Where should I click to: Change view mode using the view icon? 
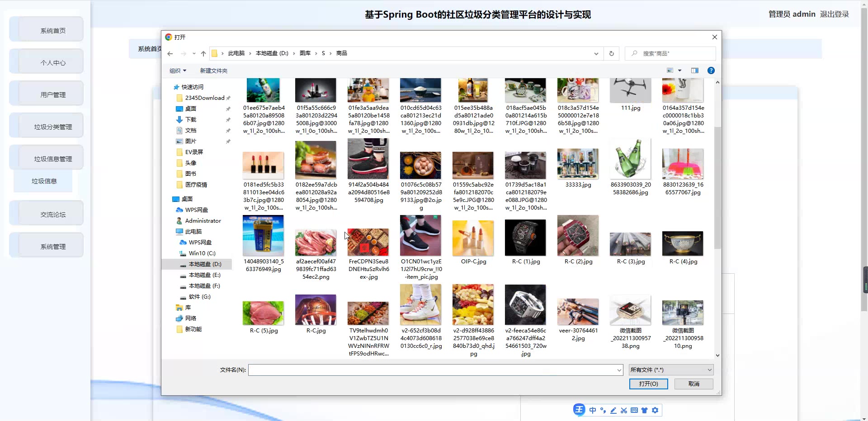[670, 70]
